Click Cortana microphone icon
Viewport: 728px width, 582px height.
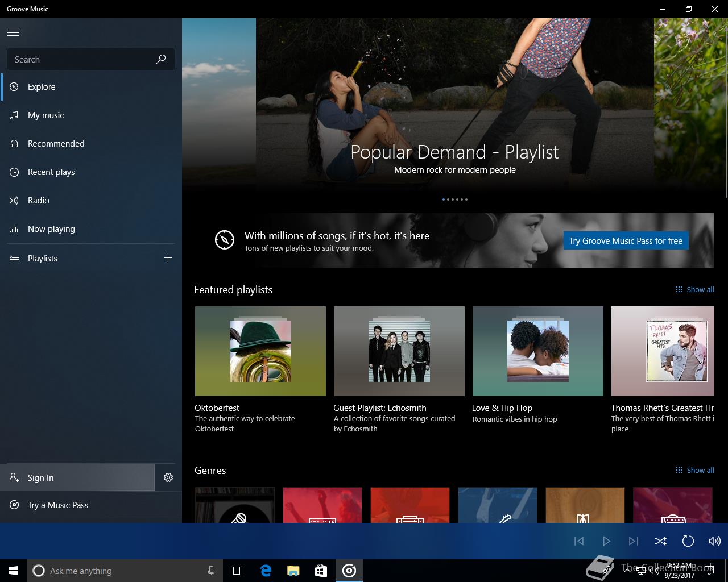(211, 571)
